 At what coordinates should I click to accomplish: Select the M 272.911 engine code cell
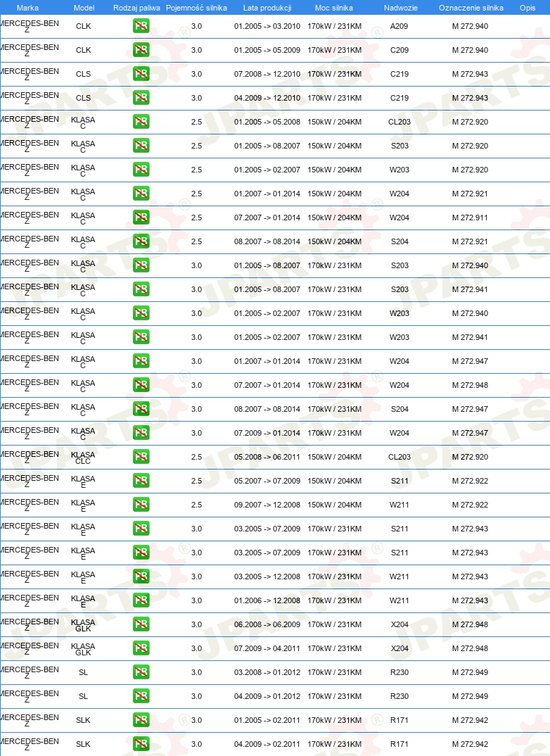click(x=470, y=218)
